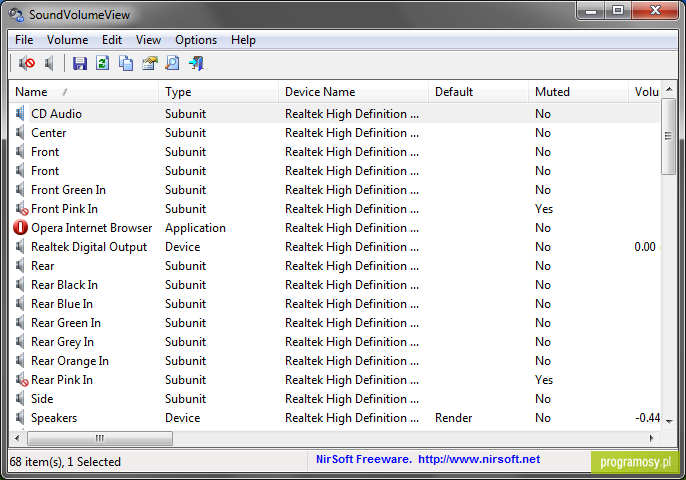Click the Save selected items floppy icon
Screen dimensions: 686x480
click(80, 63)
